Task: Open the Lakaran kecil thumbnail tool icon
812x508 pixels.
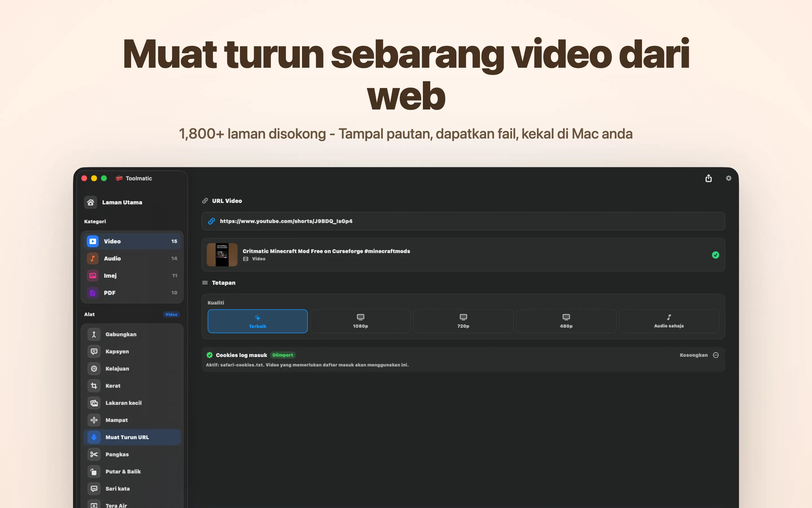Action: coord(94,403)
